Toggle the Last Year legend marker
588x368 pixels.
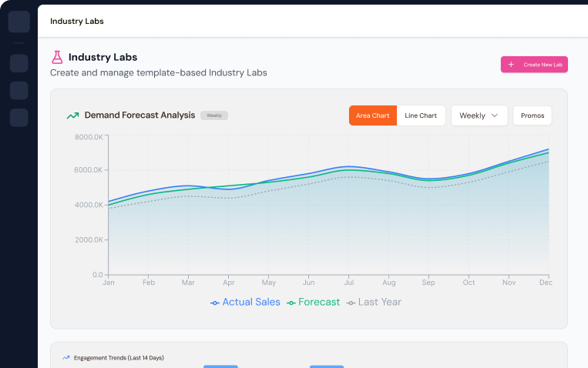(x=351, y=303)
